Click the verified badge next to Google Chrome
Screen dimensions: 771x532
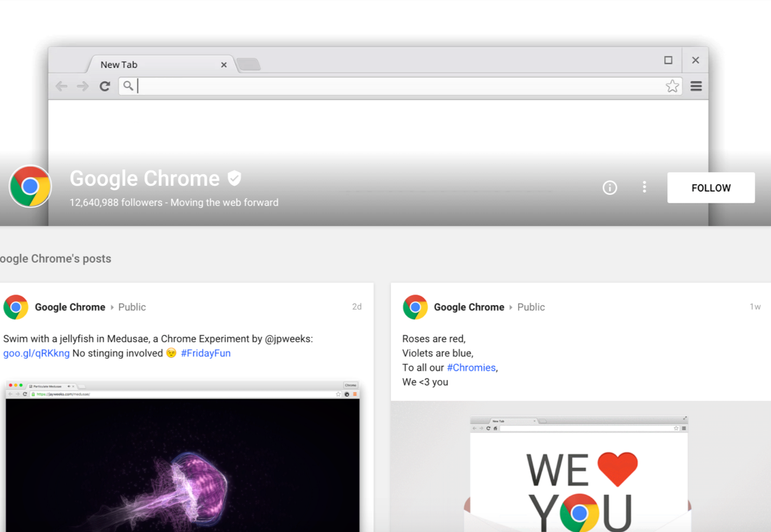tap(234, 178)
